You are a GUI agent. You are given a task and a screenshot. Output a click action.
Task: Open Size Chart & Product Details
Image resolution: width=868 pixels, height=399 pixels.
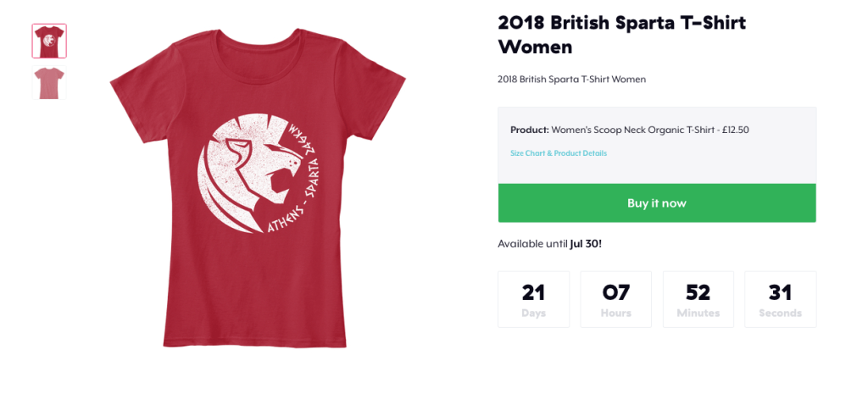point(558,153)
